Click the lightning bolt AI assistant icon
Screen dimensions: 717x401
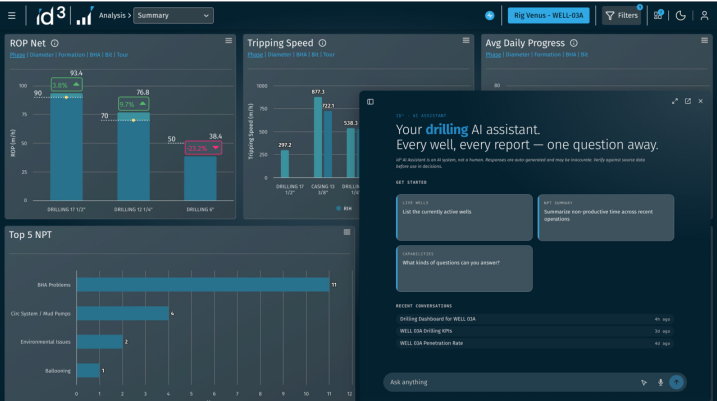point(490,16)
